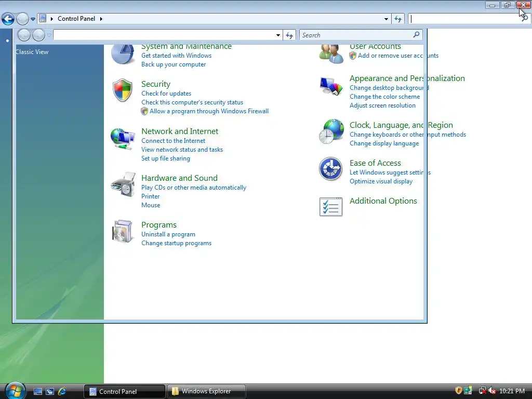Click Connect to the Internet link
Viewport: 532px width, 399px height.
[173, 140]
